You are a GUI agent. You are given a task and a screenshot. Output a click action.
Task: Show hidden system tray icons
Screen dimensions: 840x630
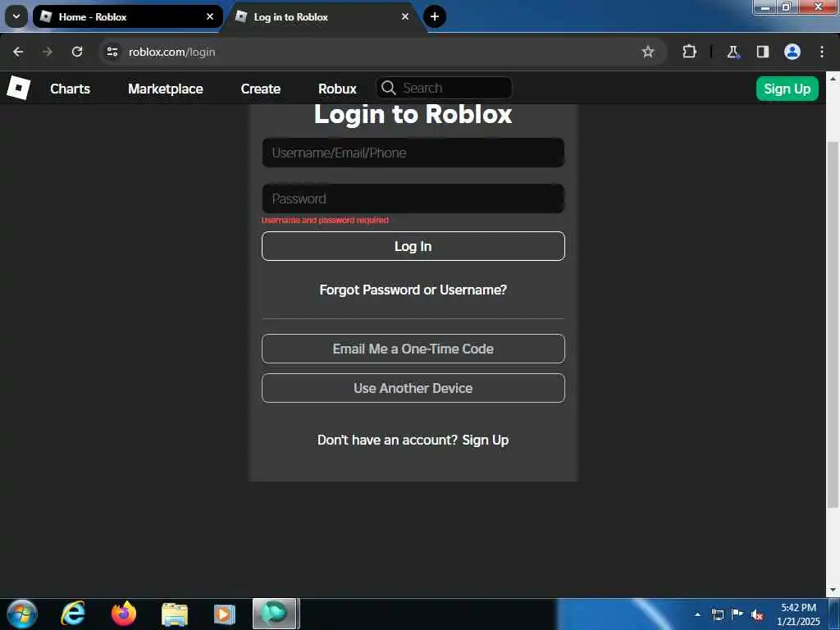click(x=697, y=614)
